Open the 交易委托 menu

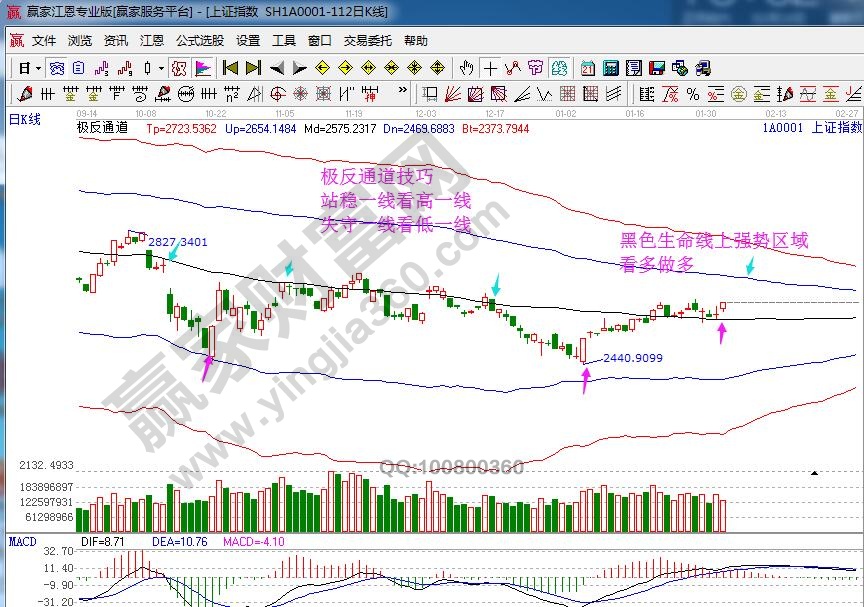point(368,41)
